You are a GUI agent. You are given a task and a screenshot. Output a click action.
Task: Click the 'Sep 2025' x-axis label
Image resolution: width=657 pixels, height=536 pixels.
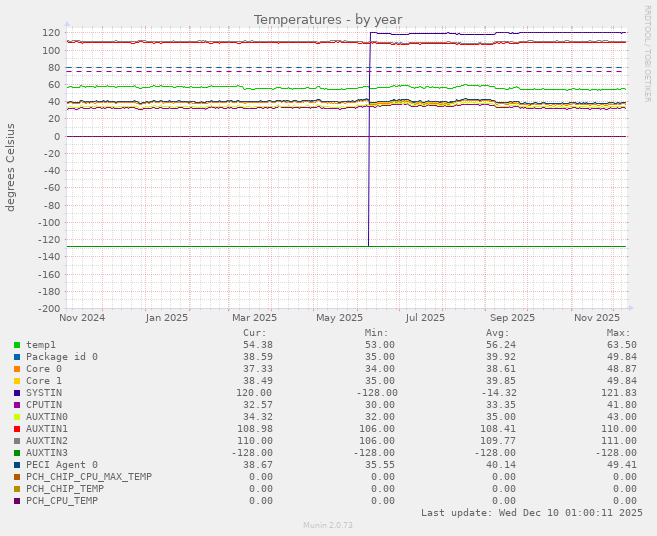coord(512,318)
